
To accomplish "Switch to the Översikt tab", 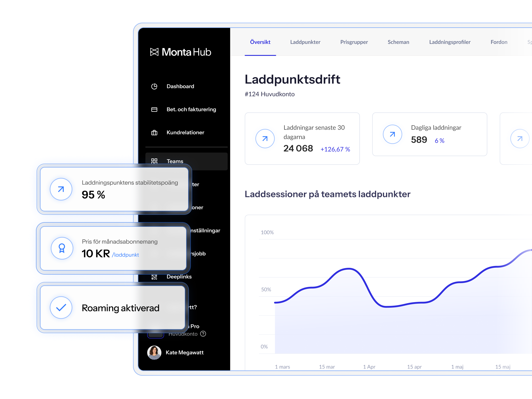I will (260, 42).
